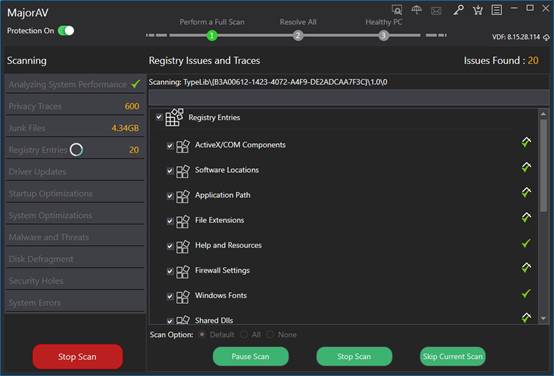Image resolution: width=554 pixels, height=376 pixels.
Task: Toggle the Protection On switch
Action: point(66,31)
